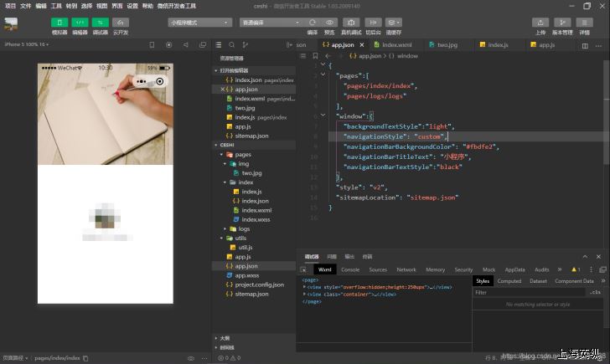Switch to Computed styles tab
Screen dimensions: 610x364
pyautogui.click(x=509, y=281)
